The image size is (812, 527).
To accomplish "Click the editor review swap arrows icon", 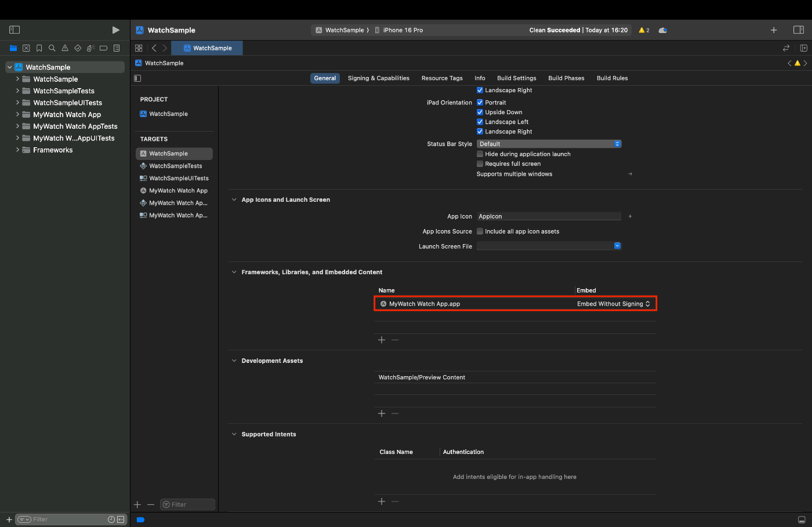I will (786, 48).
